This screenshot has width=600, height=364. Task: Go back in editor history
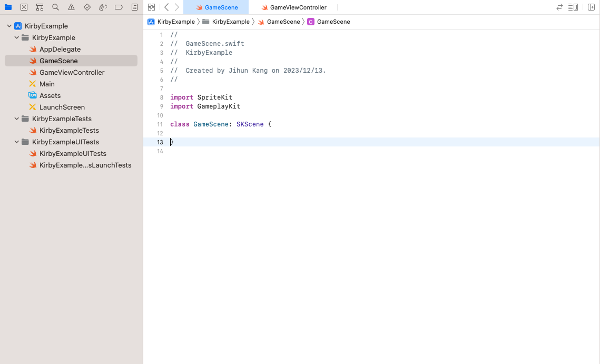tap(166, 7)
